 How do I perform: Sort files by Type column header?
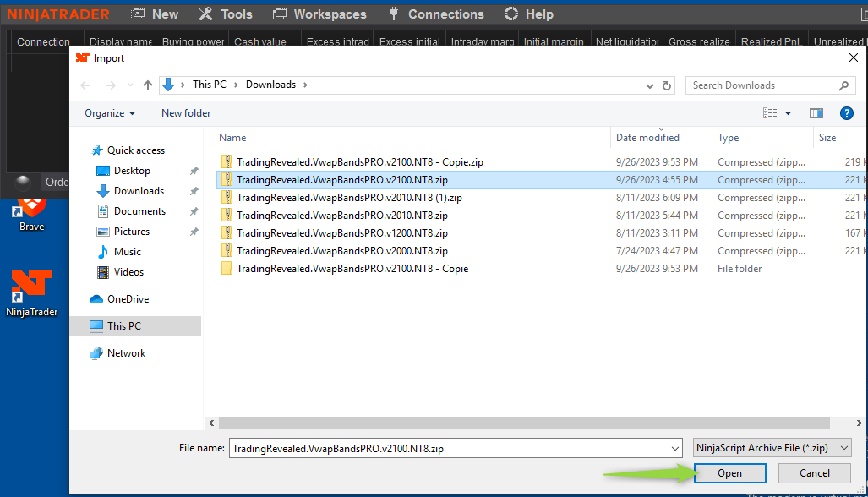pos(728,137)
